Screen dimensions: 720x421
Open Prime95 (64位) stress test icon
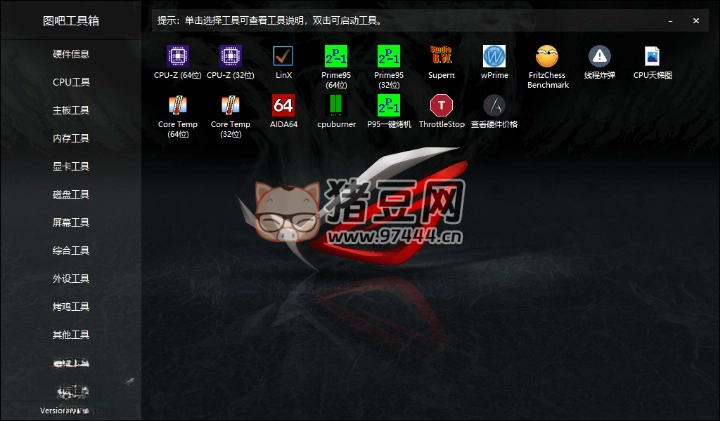(x=335, y=56)
